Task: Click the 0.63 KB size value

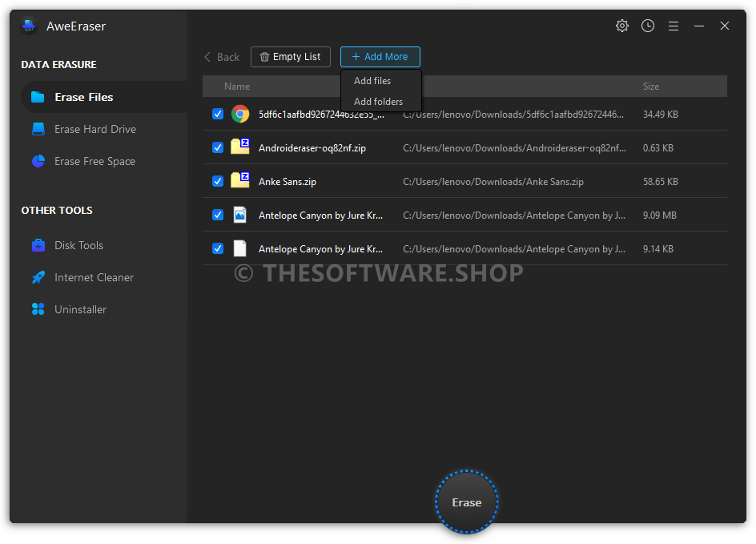Action: [657, 148]
